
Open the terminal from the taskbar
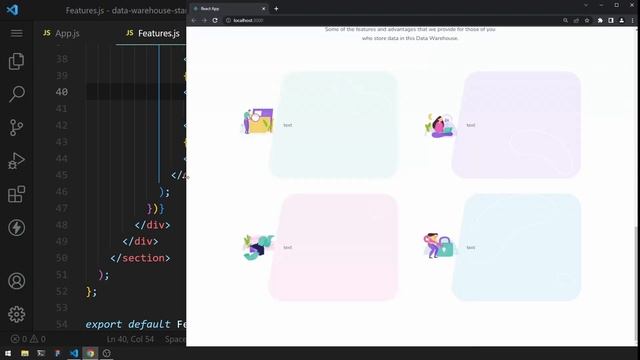pyautogui.click(x=41, y=353)
